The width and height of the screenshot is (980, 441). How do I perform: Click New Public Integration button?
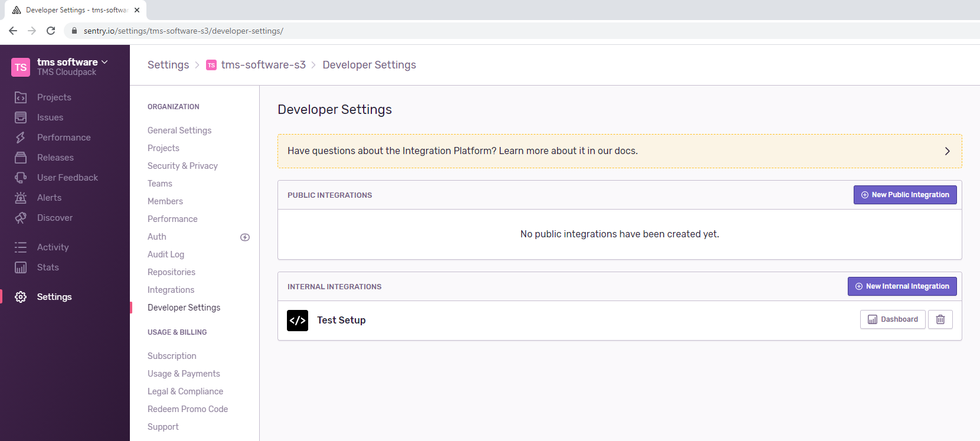[x=904, y=195]
